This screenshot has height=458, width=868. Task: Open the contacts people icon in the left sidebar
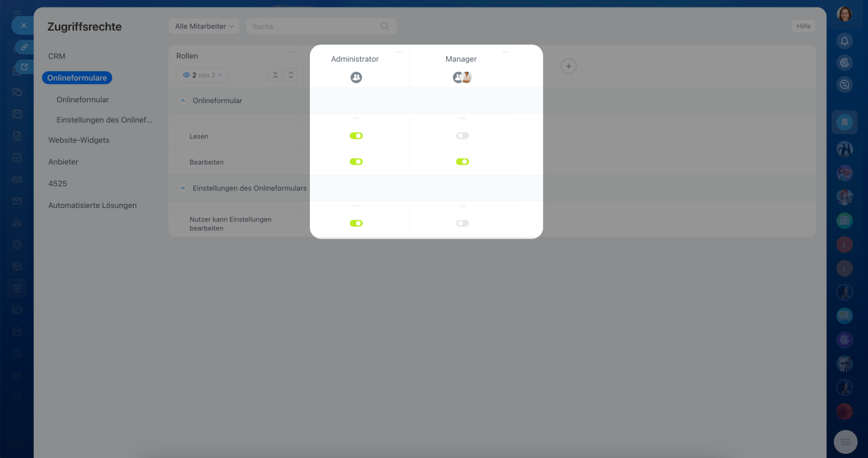[17, 222]
